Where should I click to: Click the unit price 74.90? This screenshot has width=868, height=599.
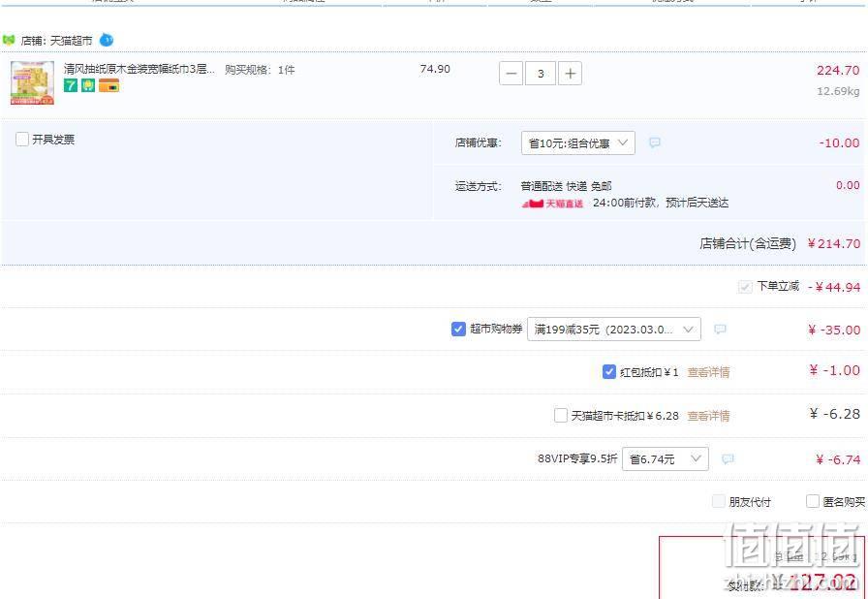click(435, 69)
